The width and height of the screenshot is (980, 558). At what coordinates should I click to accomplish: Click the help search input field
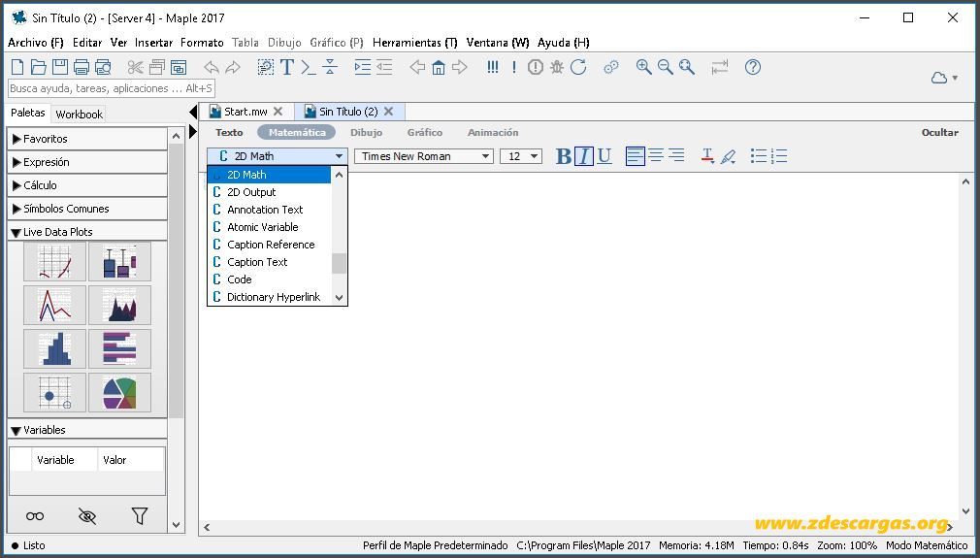tap(112, 88)
